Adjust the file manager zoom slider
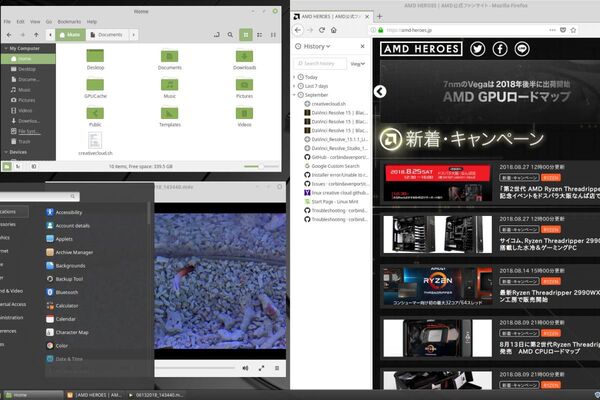Image resolution: width=600 pixels, height=400 pixels. pos(261,167)
